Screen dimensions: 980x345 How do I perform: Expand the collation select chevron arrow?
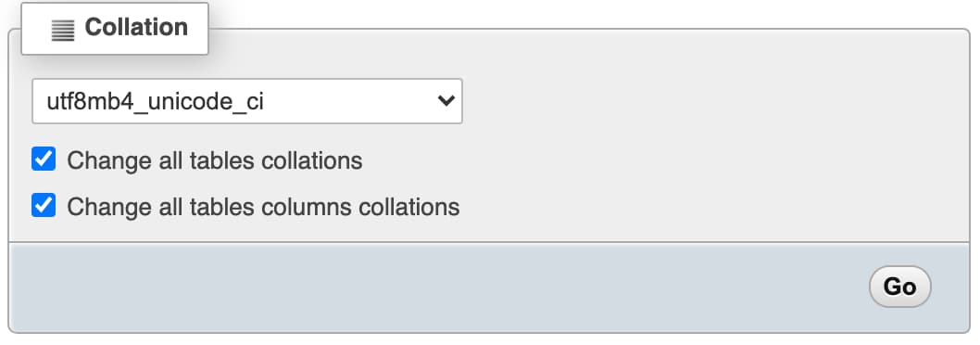tap(446, 100)
